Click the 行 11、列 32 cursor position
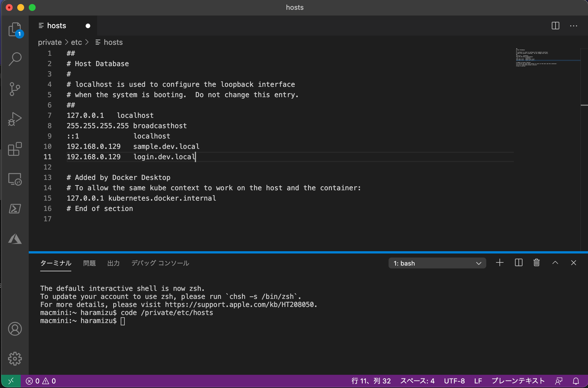This screenshot has height=388, width=588. point(371,381)
